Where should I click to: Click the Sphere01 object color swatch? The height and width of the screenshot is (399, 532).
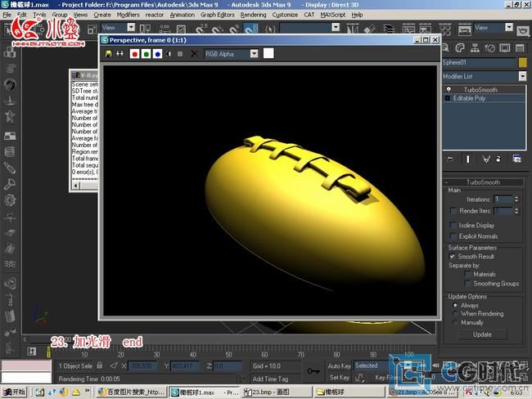pyautogui.click(x=522, y=62)
